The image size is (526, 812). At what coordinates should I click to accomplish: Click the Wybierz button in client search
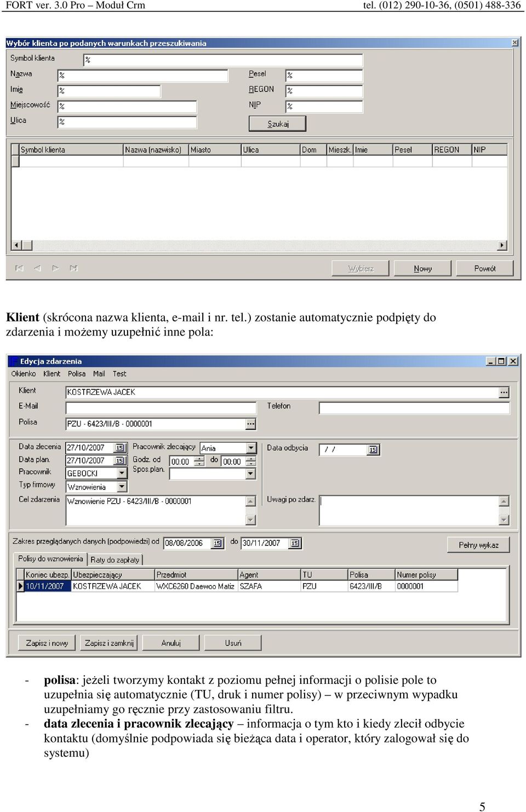[361, 268]
